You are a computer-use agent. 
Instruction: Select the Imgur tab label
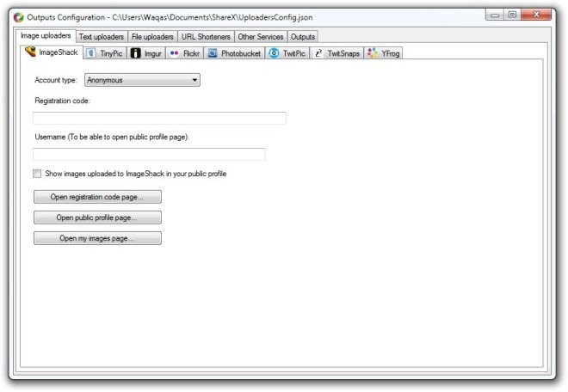153,53
